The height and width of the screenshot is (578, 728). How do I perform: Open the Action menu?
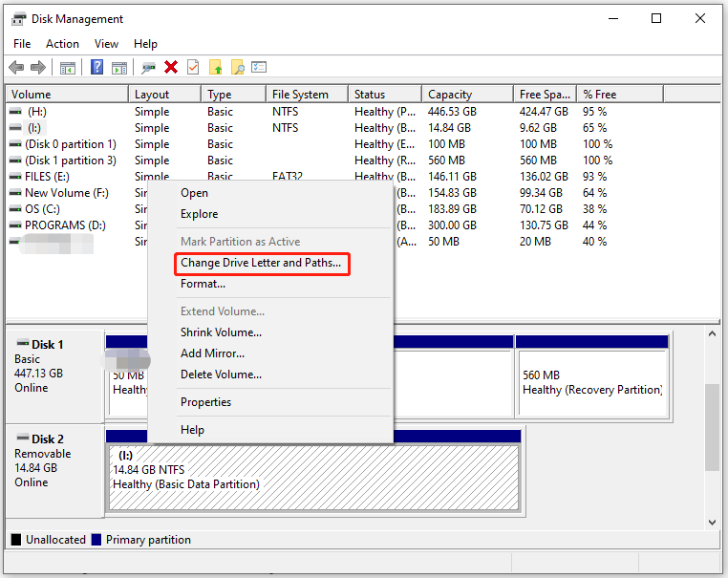(62, 44)
